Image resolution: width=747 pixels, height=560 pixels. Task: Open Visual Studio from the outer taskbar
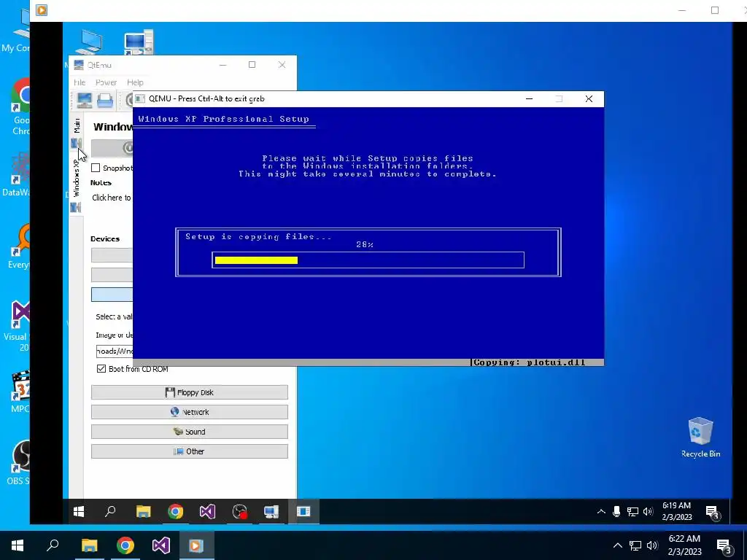pos(161,545)
